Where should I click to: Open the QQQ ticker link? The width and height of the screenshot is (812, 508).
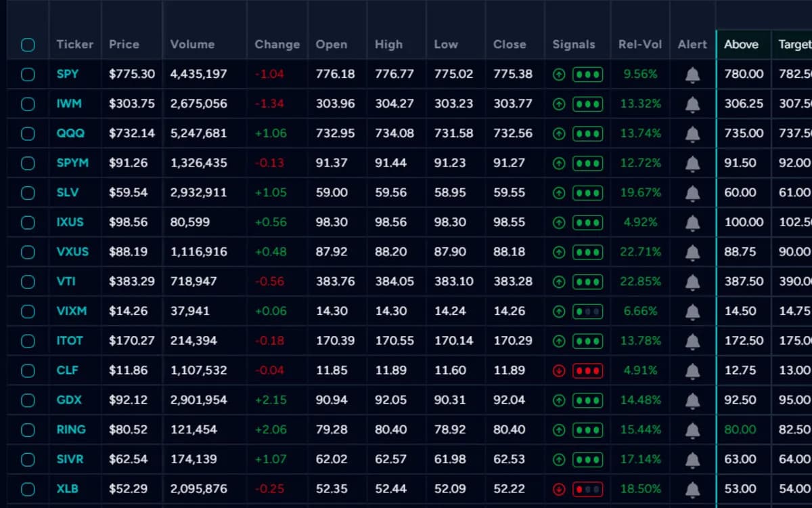70,133
